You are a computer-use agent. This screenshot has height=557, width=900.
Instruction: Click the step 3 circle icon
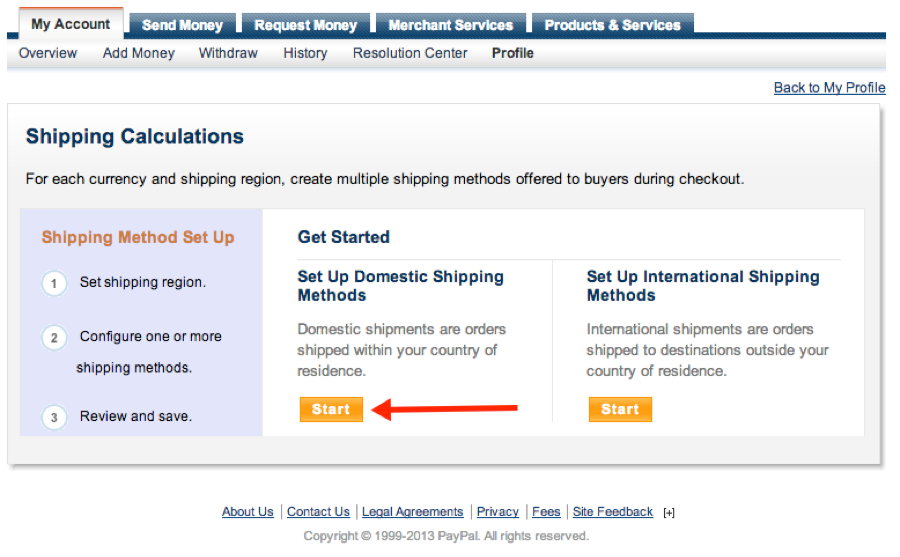(55, 417)
